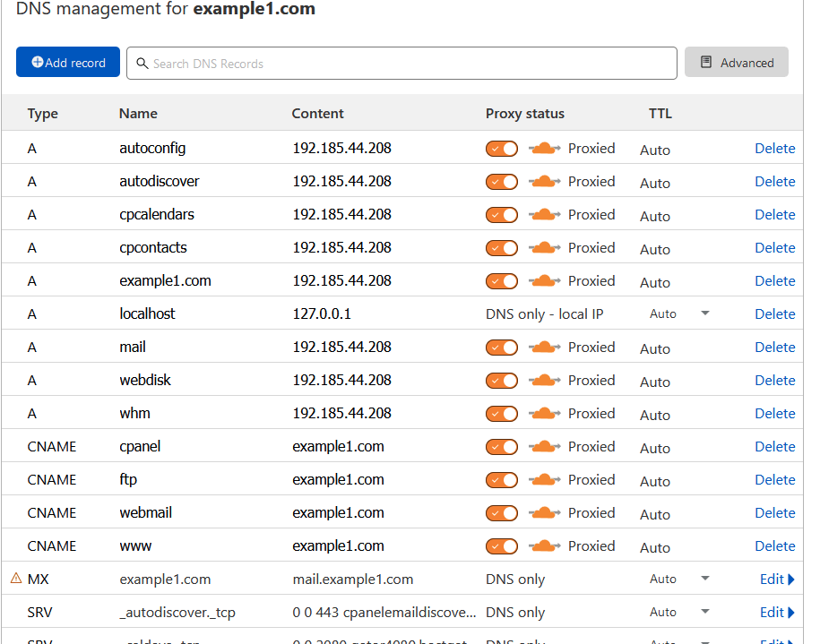The image size is (820, 644).
Task: Click the cloud icon on ftp row
Action: click(x=544, y=480)
